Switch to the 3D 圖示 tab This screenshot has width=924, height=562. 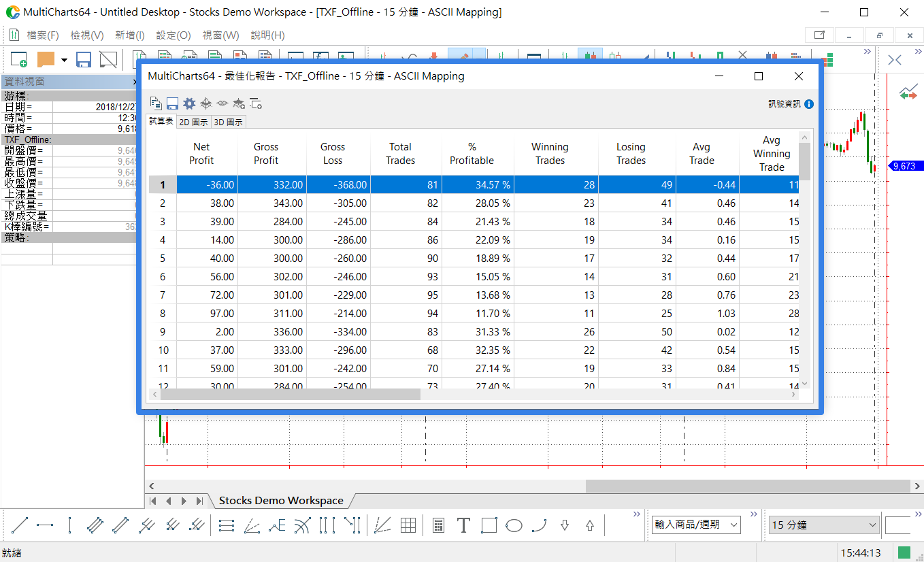228,122
